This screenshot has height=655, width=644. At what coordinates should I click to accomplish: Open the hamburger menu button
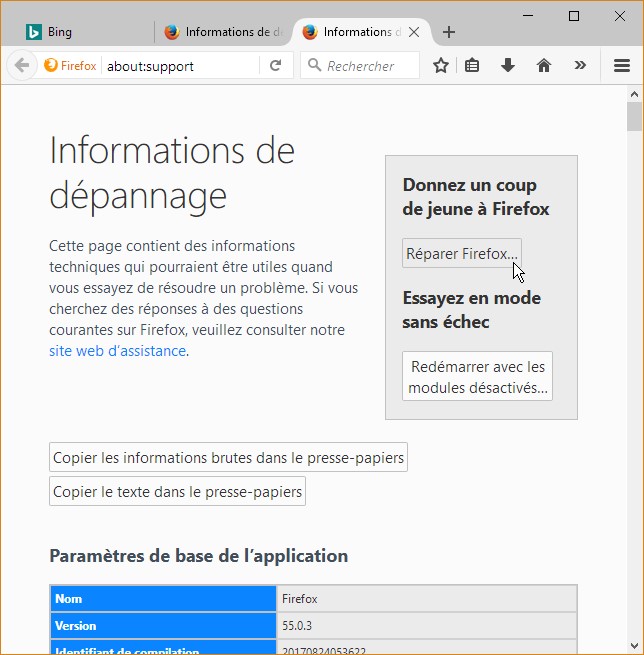click(x=621, y=66)
